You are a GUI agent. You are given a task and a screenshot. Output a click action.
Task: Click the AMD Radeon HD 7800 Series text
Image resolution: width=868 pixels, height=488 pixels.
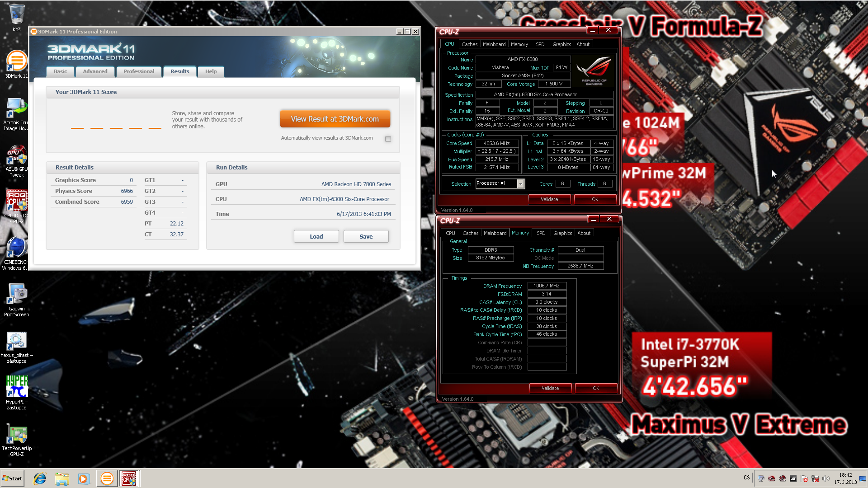[356, 184]
